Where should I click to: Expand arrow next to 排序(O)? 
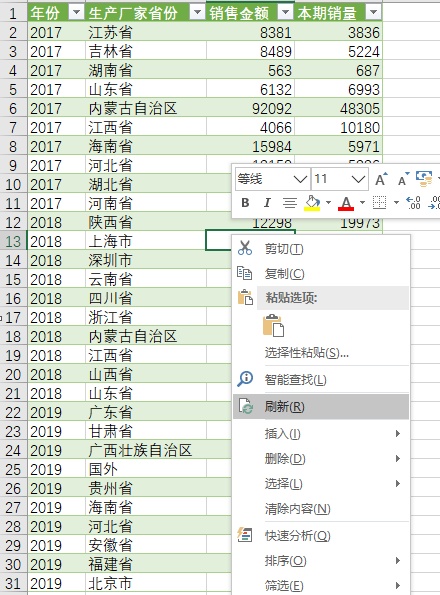pos(398,560)
